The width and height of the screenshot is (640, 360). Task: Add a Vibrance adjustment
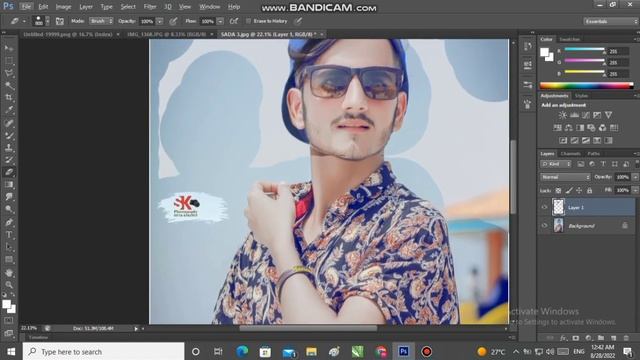tap(609, 115)
